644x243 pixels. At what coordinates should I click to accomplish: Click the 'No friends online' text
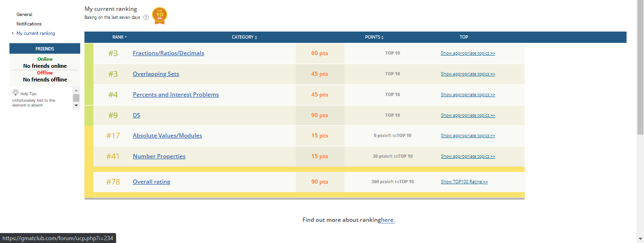point(45,66)
